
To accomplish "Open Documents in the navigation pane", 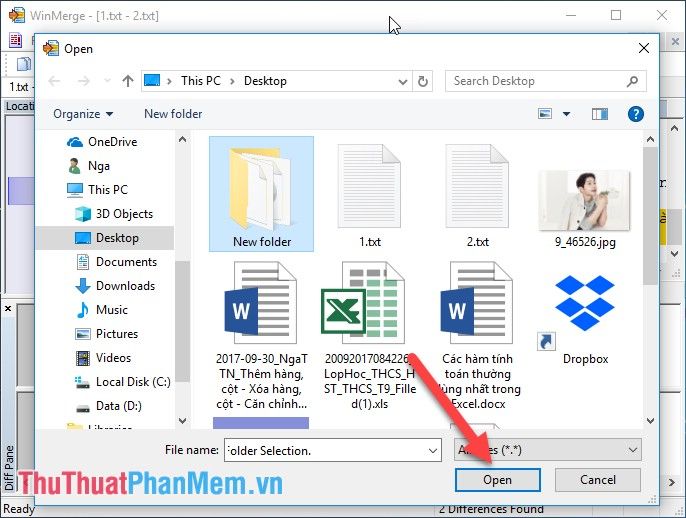I will tap(116, 262).
